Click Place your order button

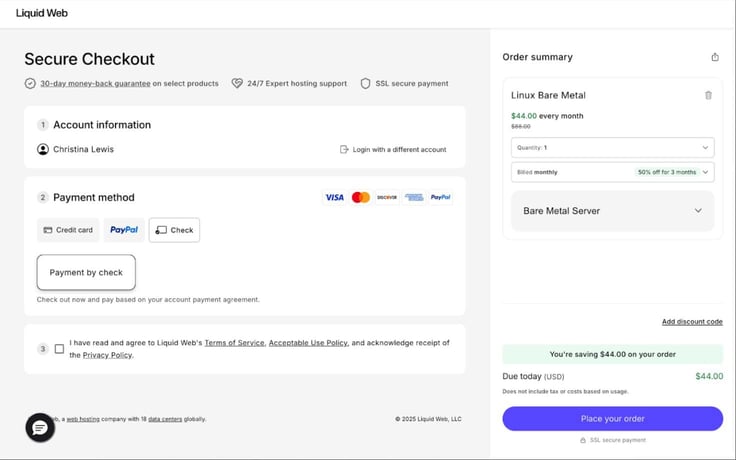613,419
